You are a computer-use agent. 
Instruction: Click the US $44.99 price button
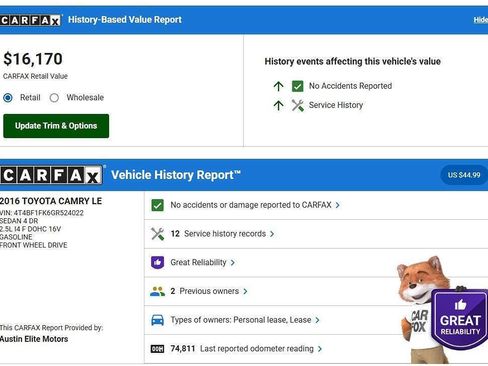(x=464, y=175)
